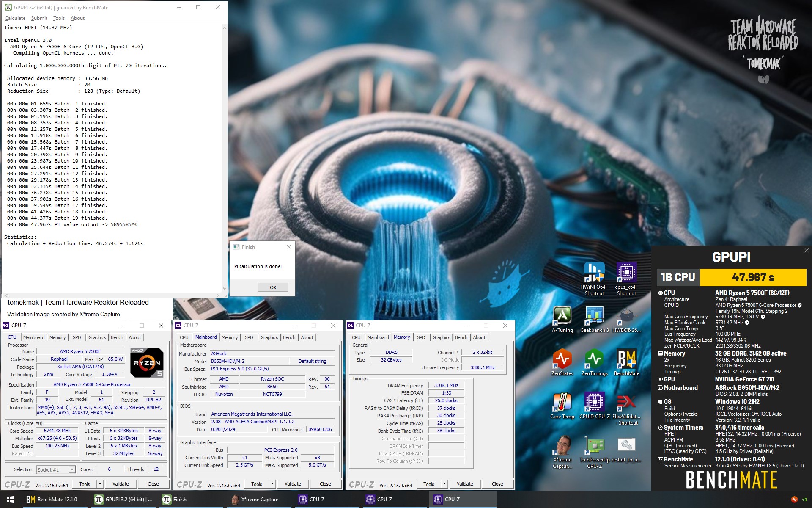Click 'PI value output' line in GPUPI log
Viewport: 812px width, 508px height.
[x=72, y=224]
